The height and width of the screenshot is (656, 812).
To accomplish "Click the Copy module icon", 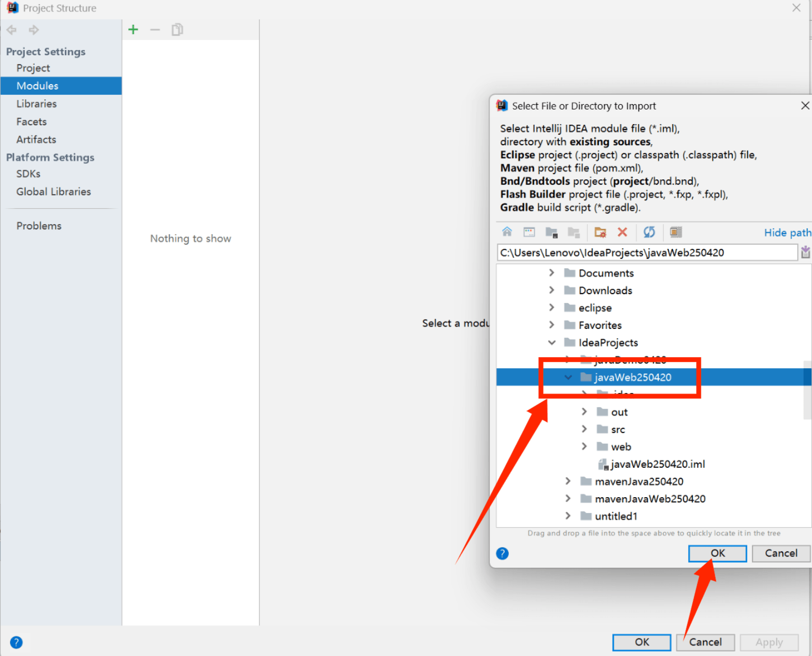I will tap(177, 29).
